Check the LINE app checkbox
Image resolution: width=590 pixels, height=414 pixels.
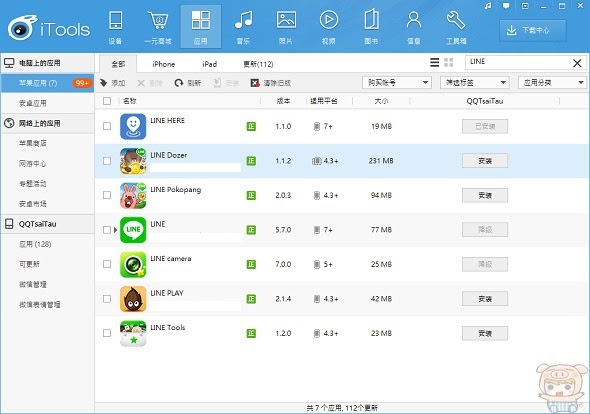(x=107, y=230)
